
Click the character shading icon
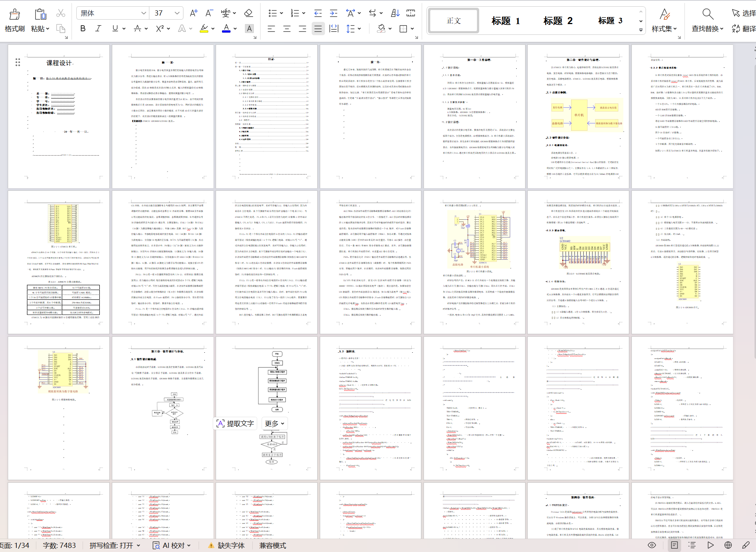tap(249, 29)
